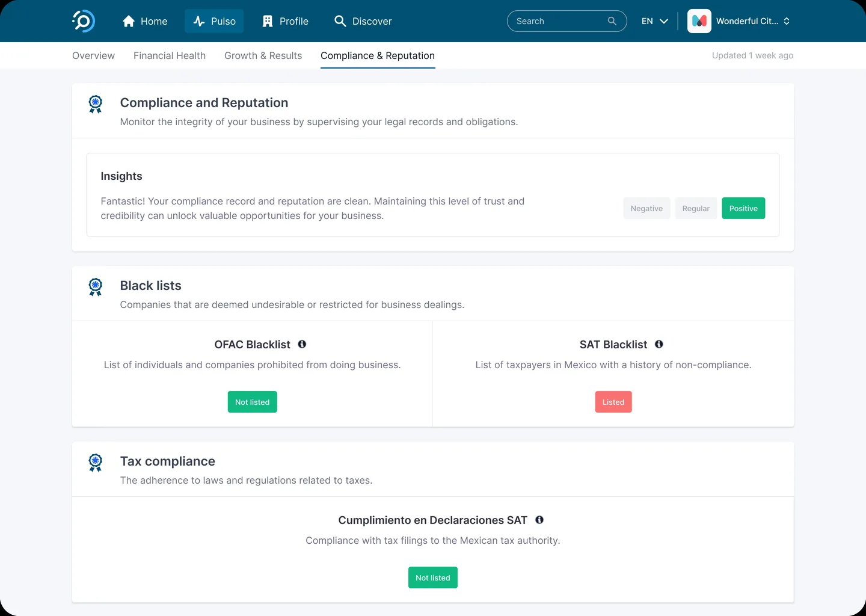Click the badge icon beside Compliance and Reputation
The height and width of the screenshot is (616, 866).
pyautogui.click(x=95, y=104)
